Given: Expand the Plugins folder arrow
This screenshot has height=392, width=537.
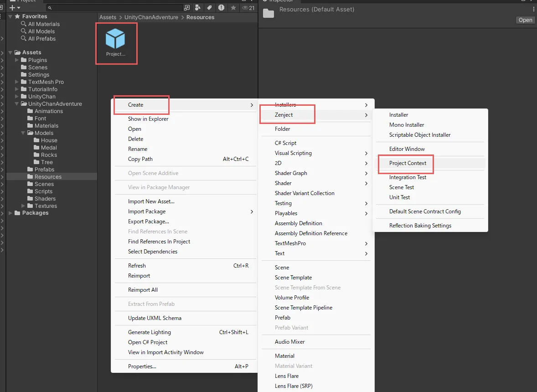Looking at the screenshot, I should coord(17,60).
